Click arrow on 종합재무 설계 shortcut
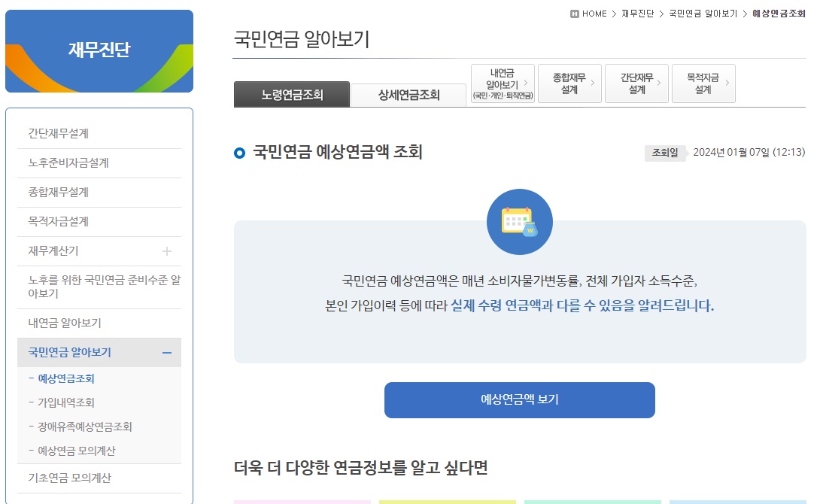 pyautogui.click(x=593, y=83)
